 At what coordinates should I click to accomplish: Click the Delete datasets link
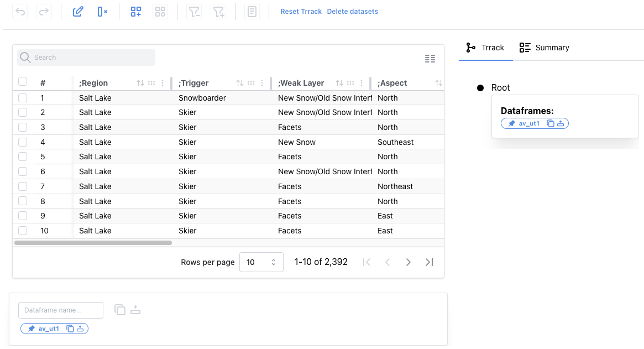point(352,12)
